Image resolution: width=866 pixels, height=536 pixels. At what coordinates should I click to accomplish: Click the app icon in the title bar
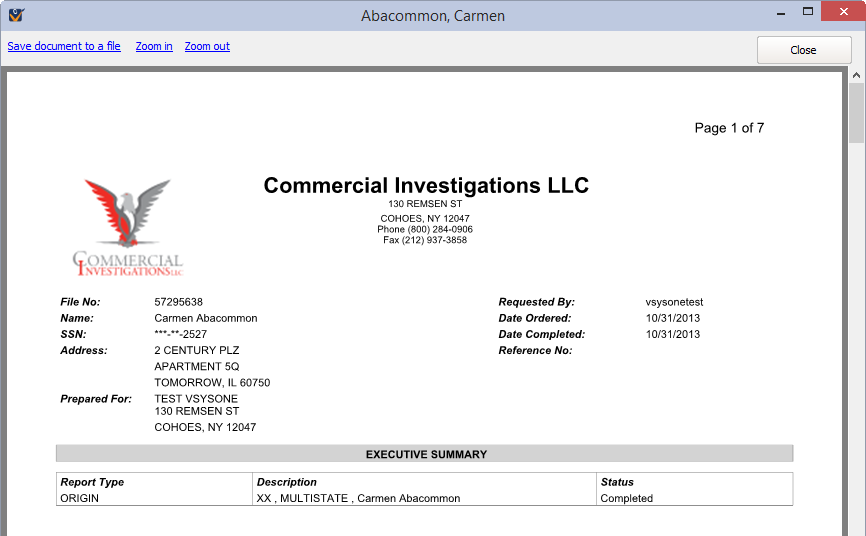click(x=16, y=15)
